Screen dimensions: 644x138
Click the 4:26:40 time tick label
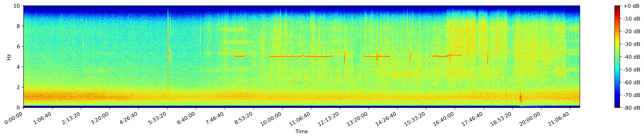click(129, 118)
